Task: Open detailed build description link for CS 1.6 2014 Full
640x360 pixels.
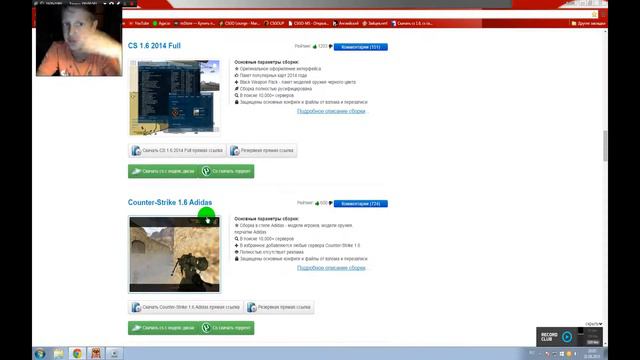Action: coord(331,111)
